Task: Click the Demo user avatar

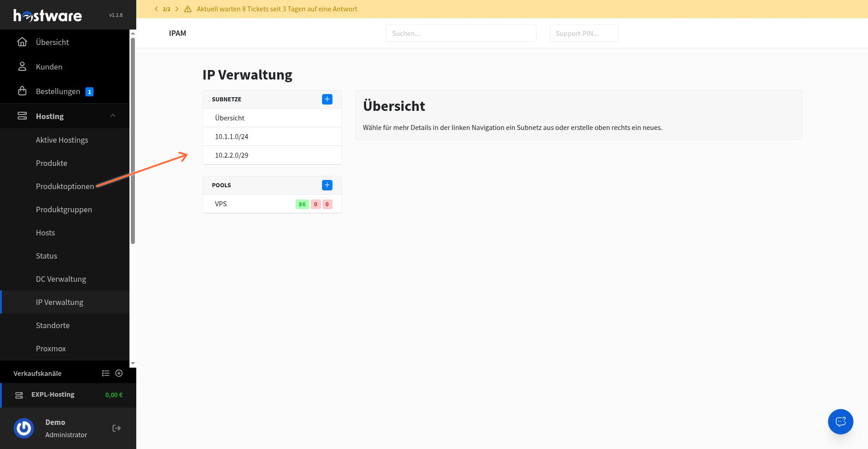Action: 24,428
